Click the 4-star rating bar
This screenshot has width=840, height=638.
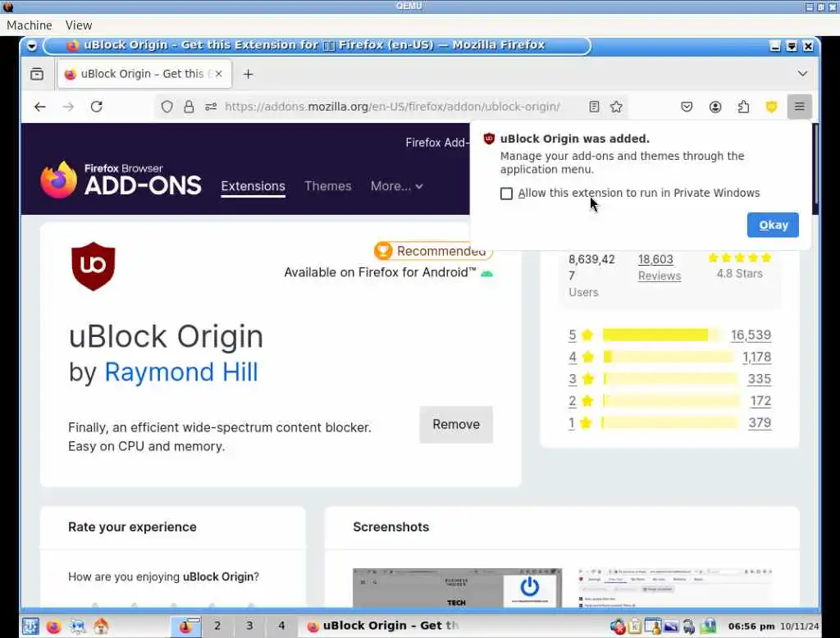[668, 357]
